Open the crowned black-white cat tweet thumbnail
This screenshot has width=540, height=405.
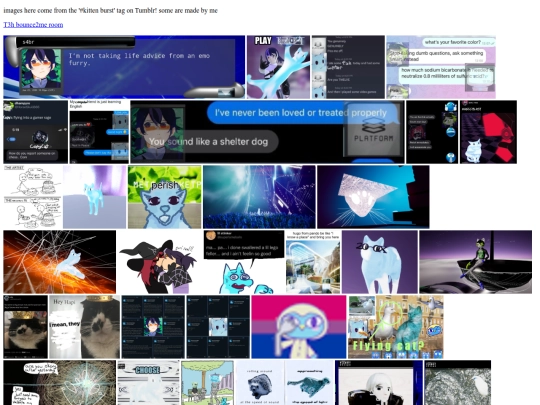pyautogui.click(x=25, y=327)
